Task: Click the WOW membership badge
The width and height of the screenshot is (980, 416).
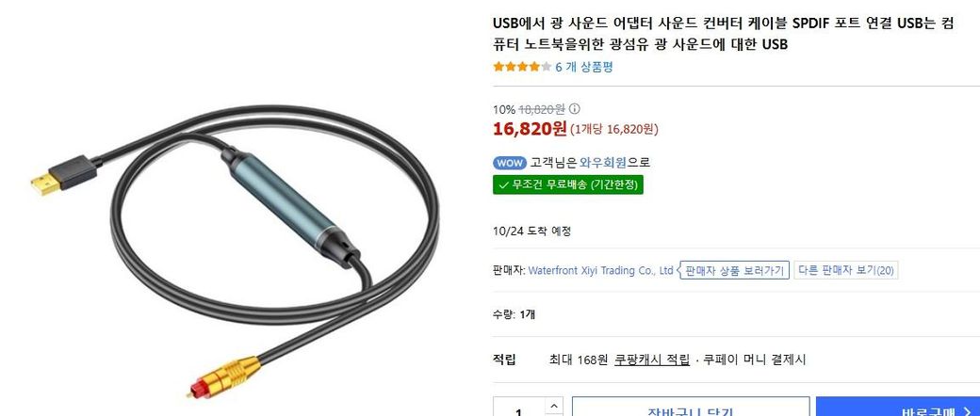Action: (x=510, y=163)
